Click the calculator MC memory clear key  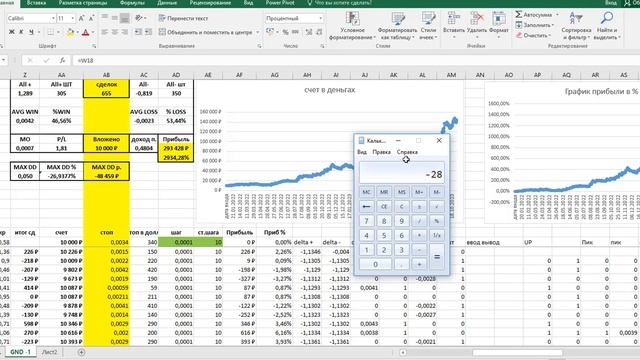coord(366,192)
